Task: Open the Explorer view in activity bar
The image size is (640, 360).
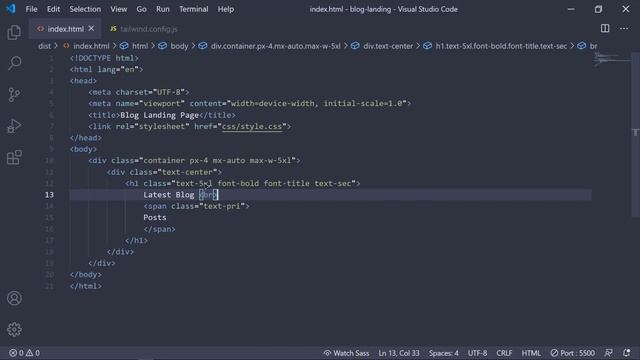Action: tap(14, 33)
